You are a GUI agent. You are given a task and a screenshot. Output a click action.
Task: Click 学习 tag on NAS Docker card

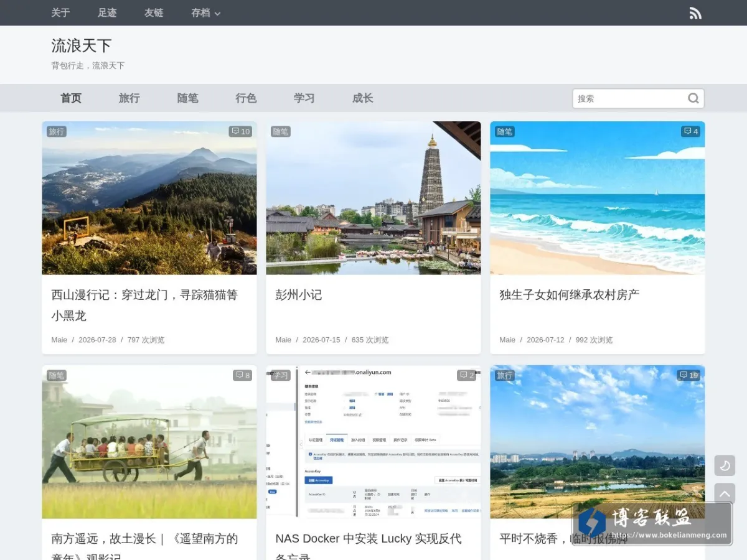point(281,375)
